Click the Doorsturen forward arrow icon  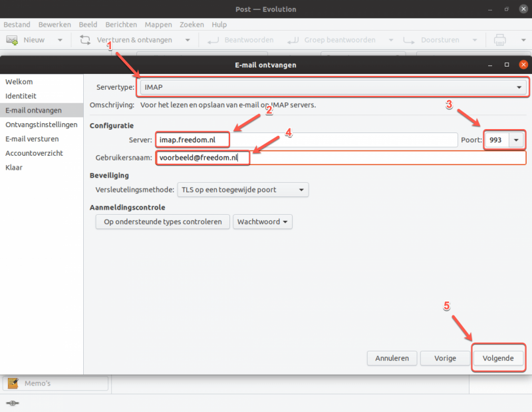coord(409,41)
